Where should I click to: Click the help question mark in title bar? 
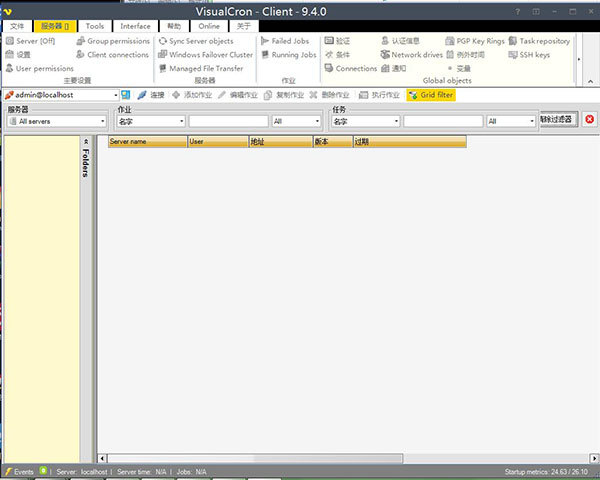(517, 11)
